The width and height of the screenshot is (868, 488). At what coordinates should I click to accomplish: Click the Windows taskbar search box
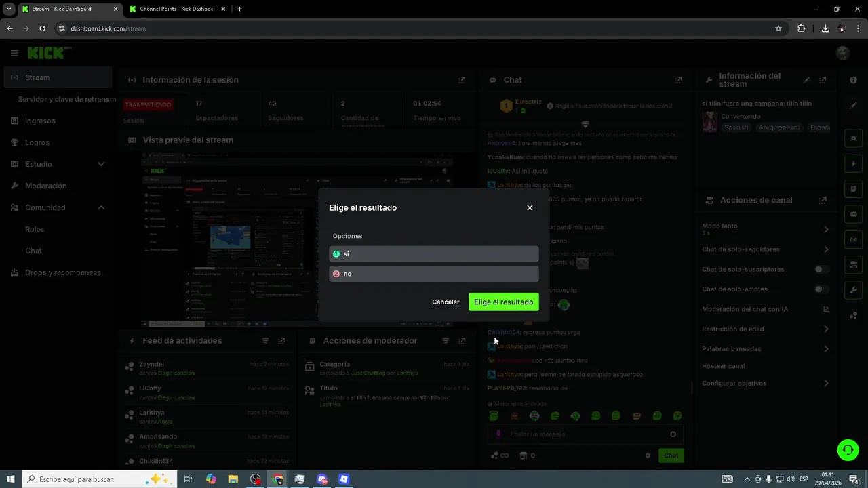click(100, 479)
